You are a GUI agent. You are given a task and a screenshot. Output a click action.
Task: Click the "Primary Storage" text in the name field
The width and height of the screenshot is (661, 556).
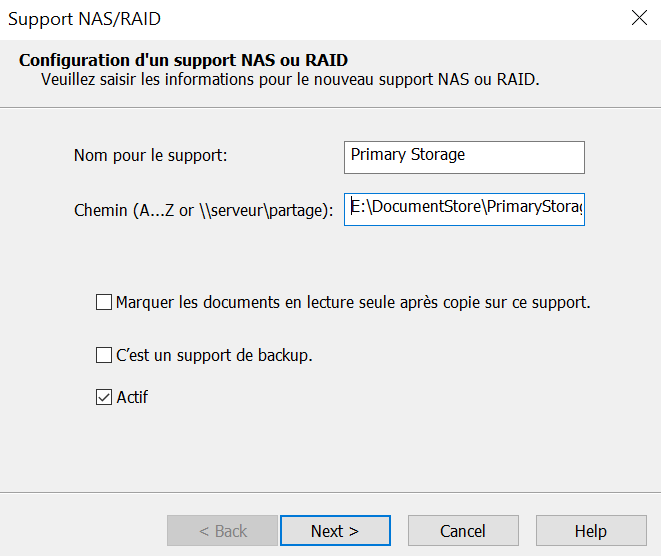tap(408, 155)
